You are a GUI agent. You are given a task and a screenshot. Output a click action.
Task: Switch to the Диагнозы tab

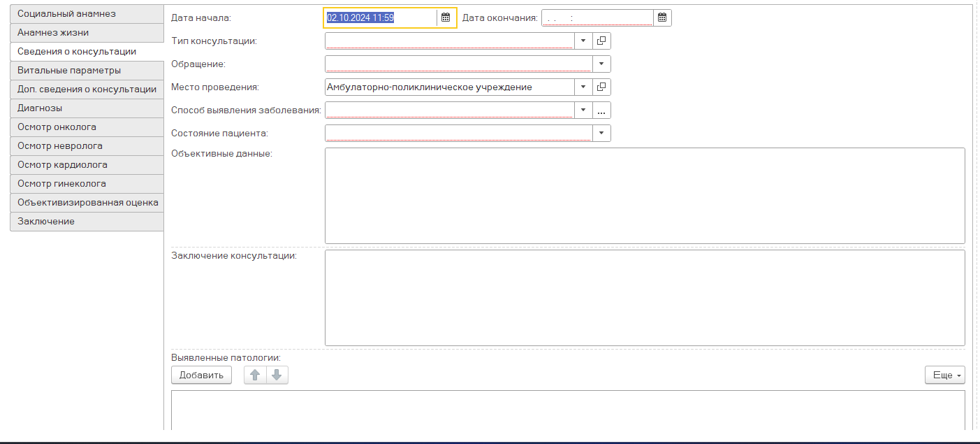point(87,108)
